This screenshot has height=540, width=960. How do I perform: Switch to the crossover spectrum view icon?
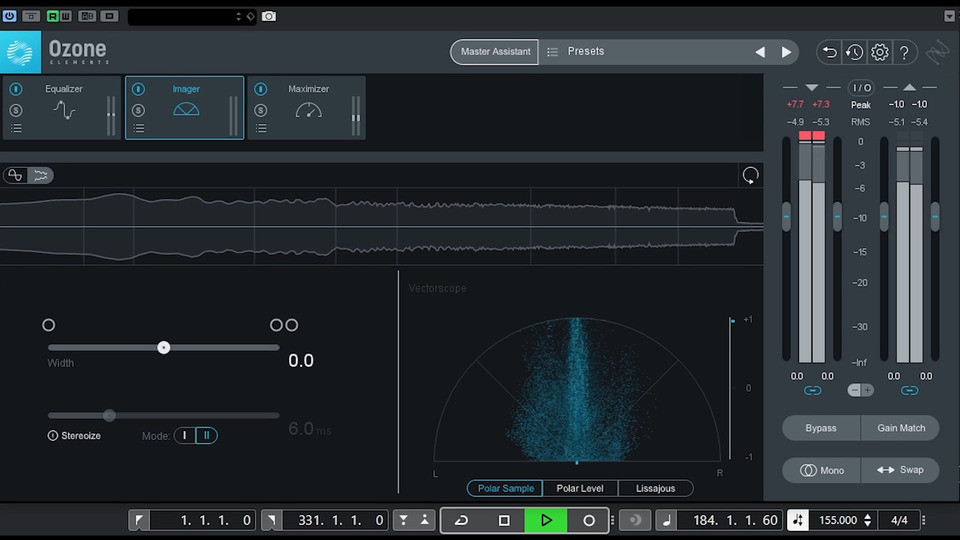tap(15, 176)
